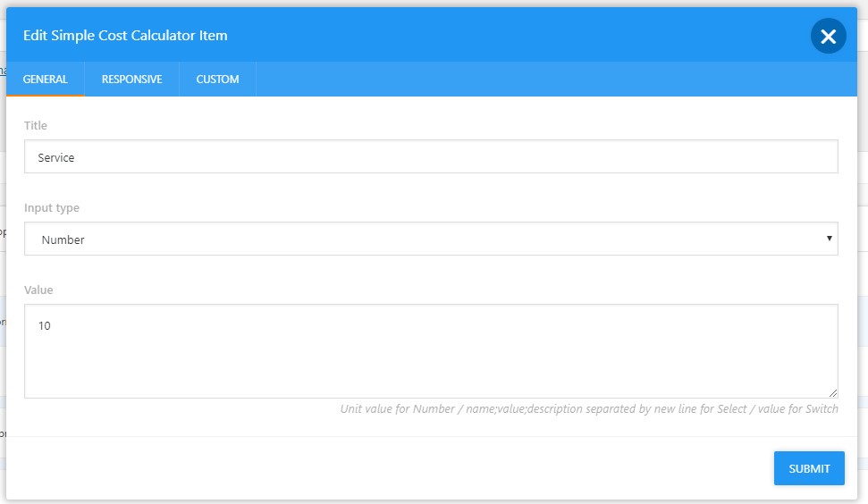Submit the calculator item changes
The height and width of the screenshot is (504, 868).
(x=809, y=468)
